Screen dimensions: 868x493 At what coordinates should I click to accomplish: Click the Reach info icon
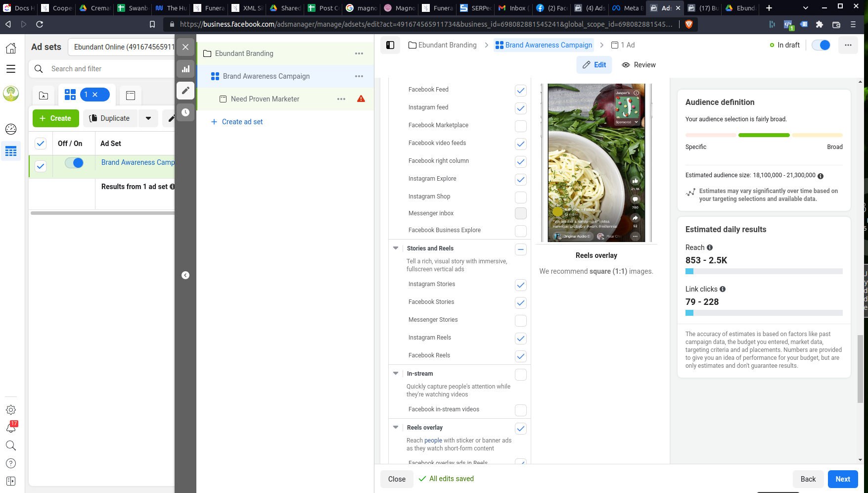[710, 247]
